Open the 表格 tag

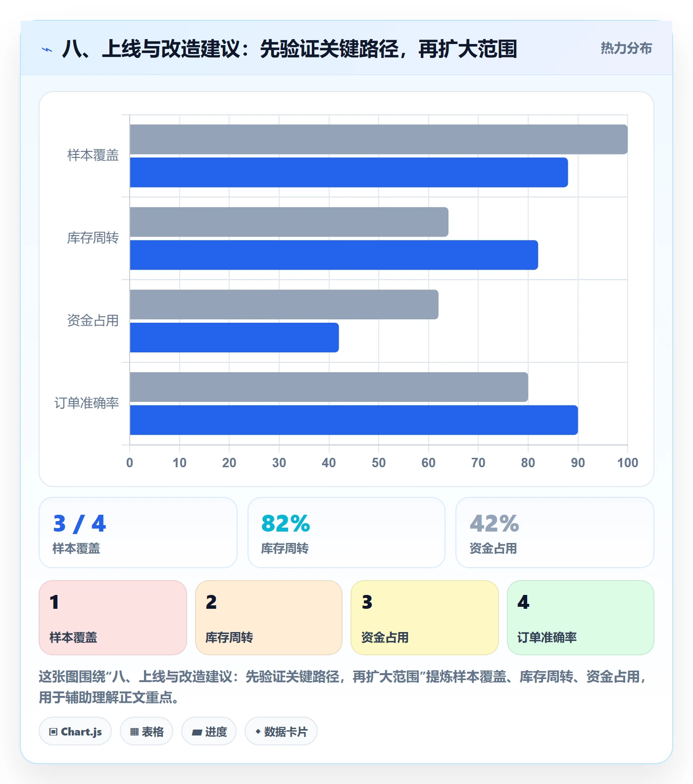(x=147, y=731)
